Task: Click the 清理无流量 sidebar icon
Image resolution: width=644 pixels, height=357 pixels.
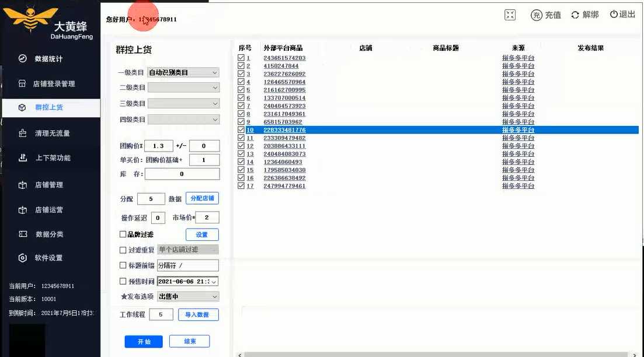Action: coord(23,134)
